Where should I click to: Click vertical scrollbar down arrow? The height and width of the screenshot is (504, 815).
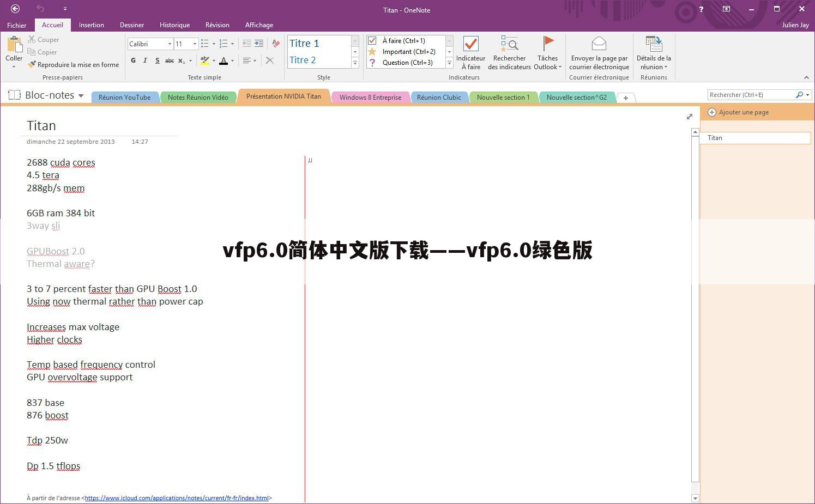pos(695,498)
